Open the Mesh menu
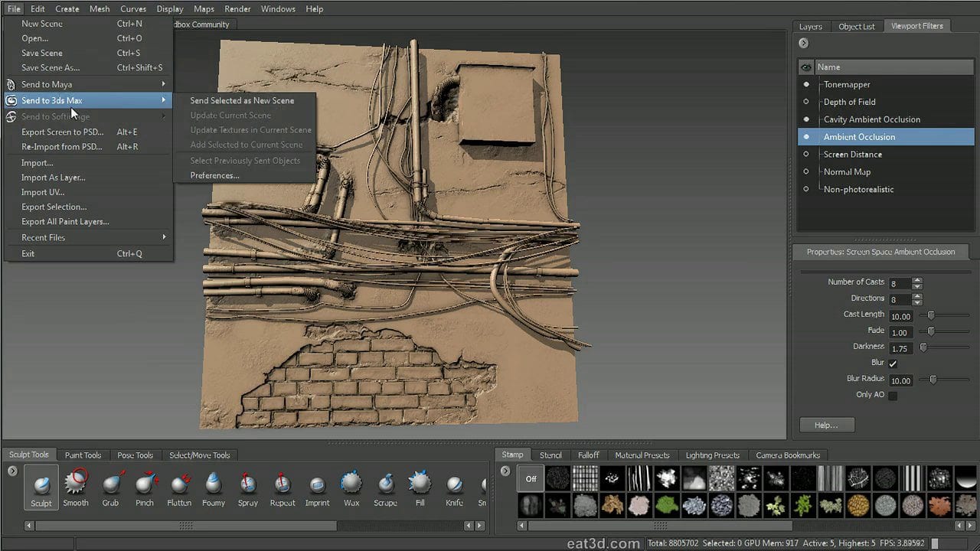 [99, 8]
